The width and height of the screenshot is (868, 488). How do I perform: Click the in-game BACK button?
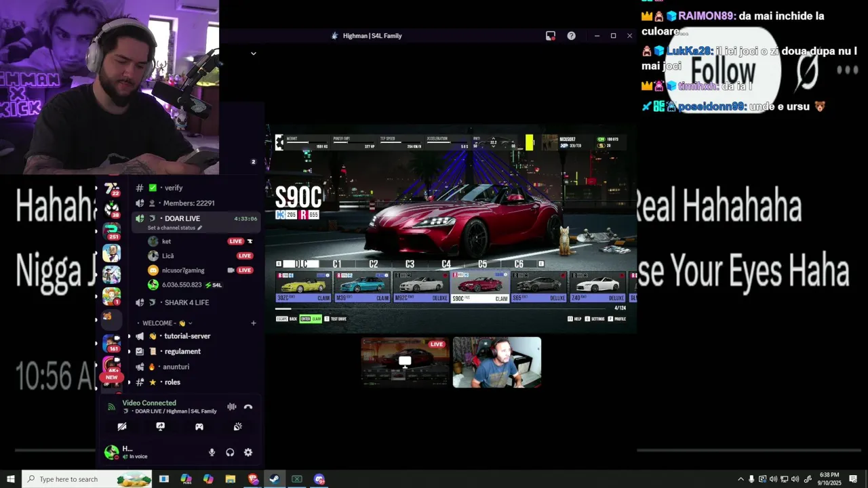(287, 319)
